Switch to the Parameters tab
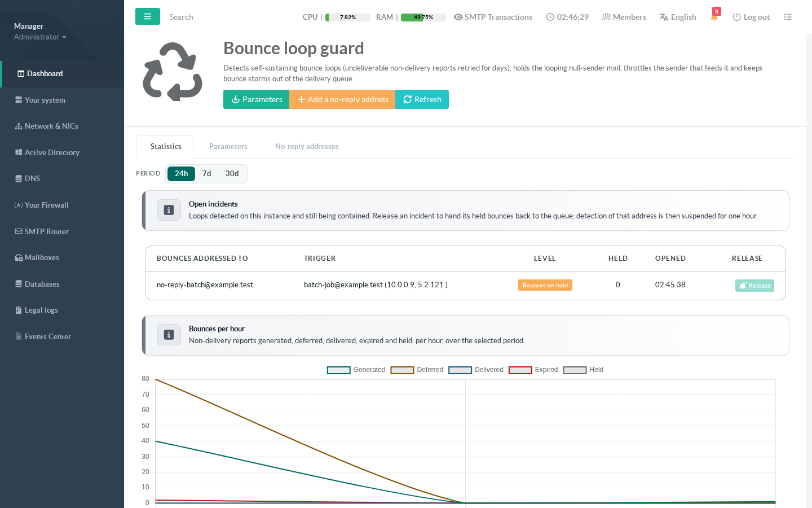Image resolution: width=812 pixels, height=508 pixels. 228,147
